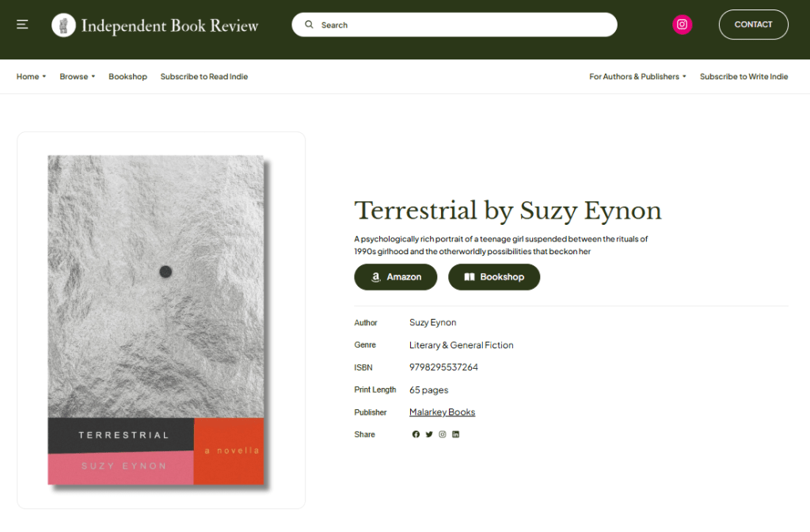Share on LinkedIn icon
810x532 pixels.
tap(455, 435)
